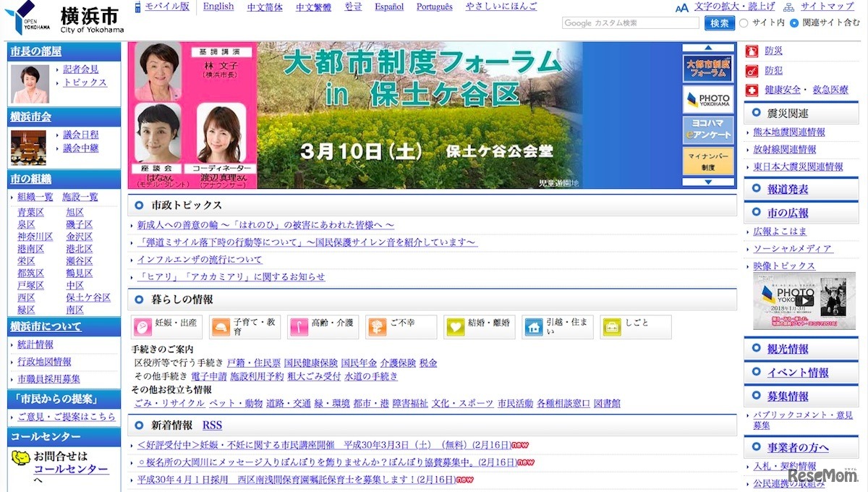This screenshot has height=492, width=868.
Task: Click the 引越・住まい house icon
Action: [534, 327]
